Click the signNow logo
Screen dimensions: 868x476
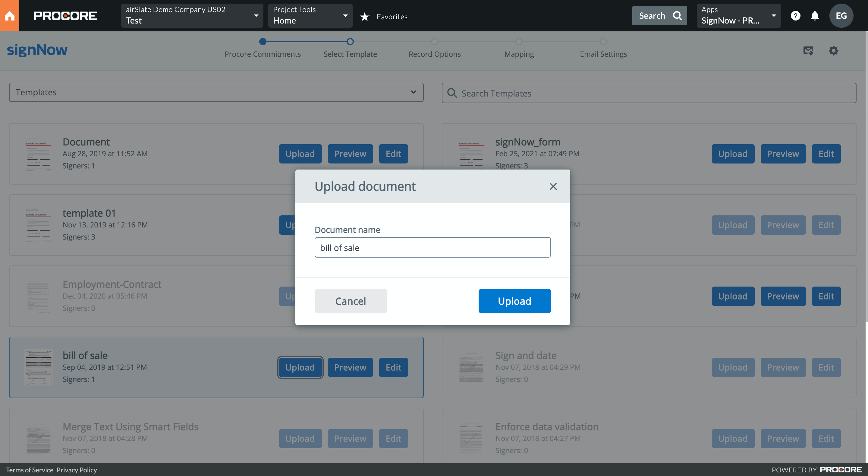37,50
